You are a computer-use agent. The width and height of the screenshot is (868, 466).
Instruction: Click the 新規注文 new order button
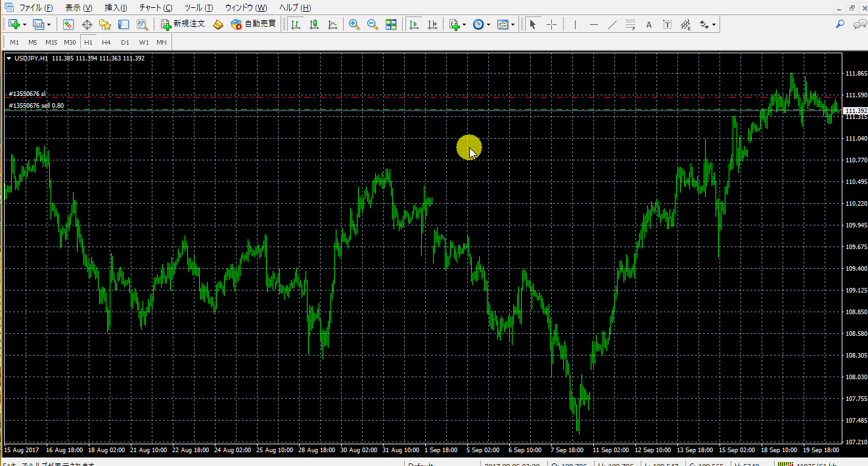183,24
